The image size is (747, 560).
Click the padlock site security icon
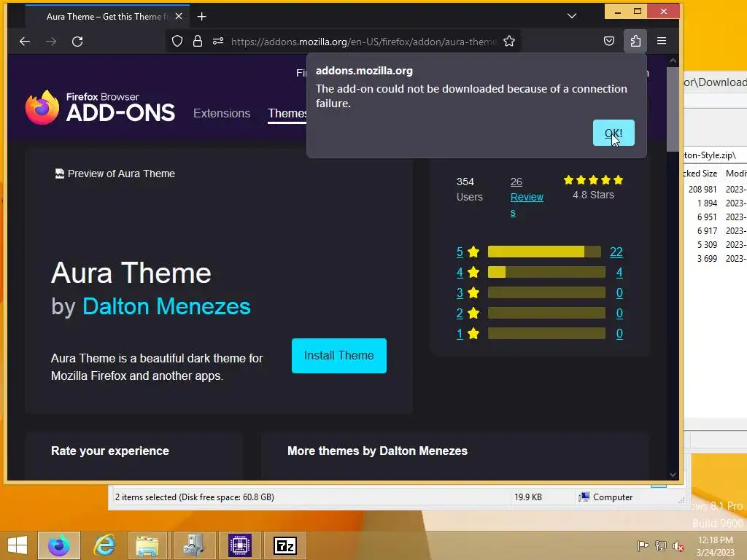[x=198, y=42]
